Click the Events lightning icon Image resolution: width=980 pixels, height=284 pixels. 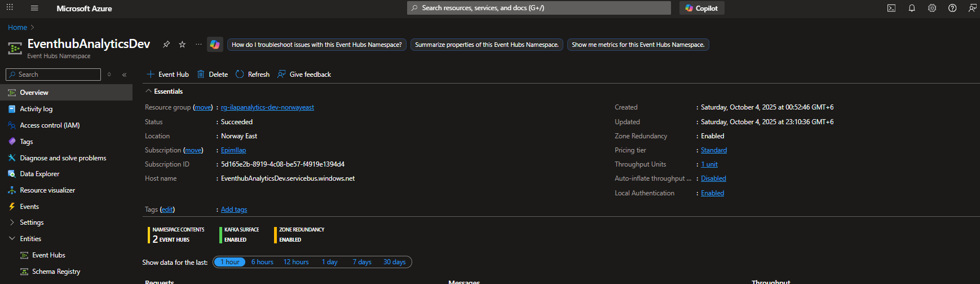tap(11, 207)
